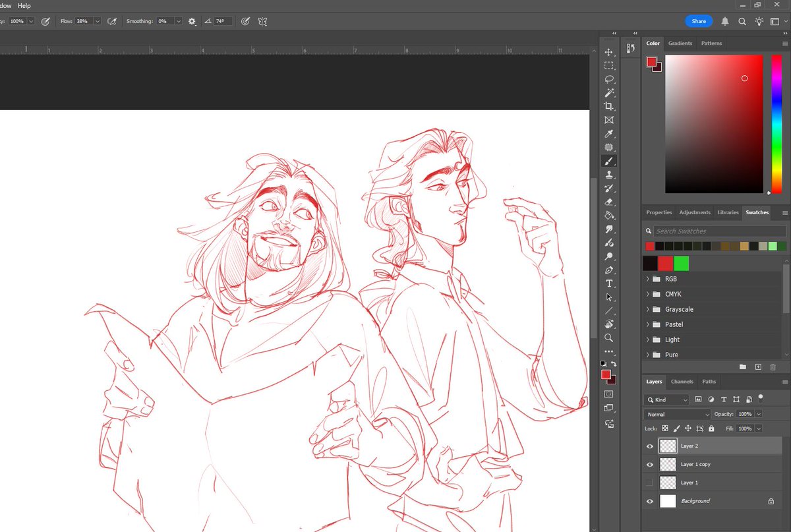The height and width of the screenshot is (532, 791).
Task: Open the Flow percentage dropdown
Action: click(x=98, y=21)
